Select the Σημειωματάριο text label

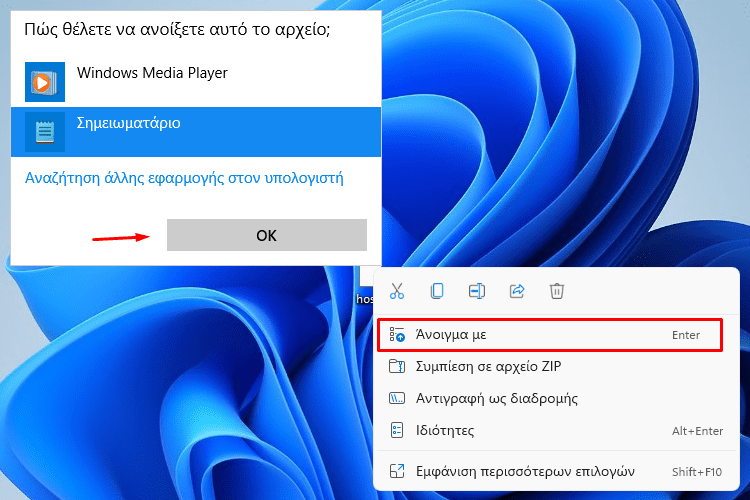click(129, 123)
